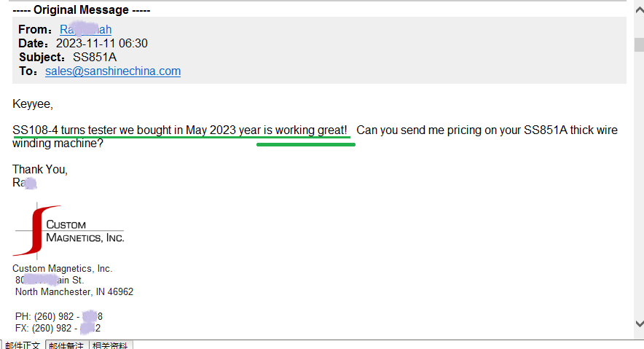Click the PH phone number line
The image size is (644, 349).
59,316
